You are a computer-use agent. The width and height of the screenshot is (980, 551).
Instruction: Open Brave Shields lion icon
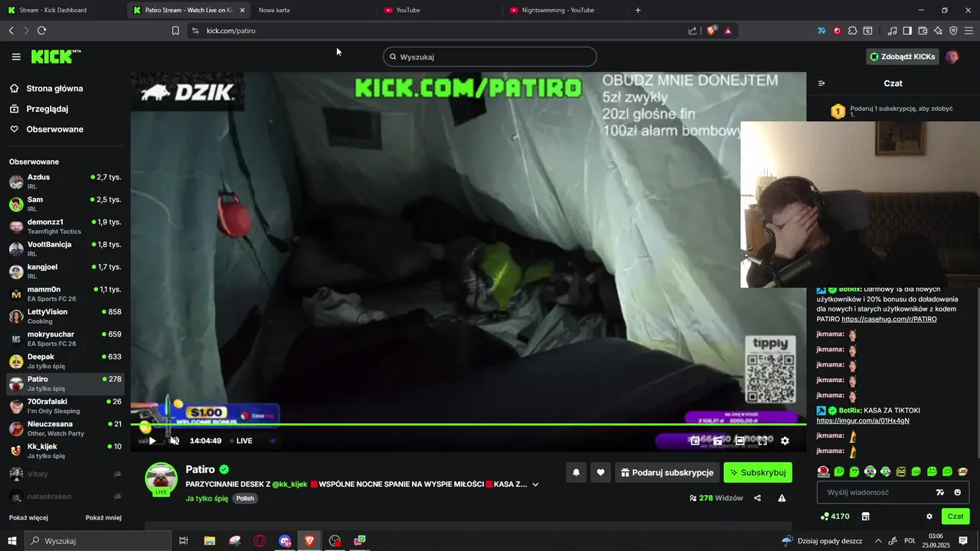coord(712,31)
